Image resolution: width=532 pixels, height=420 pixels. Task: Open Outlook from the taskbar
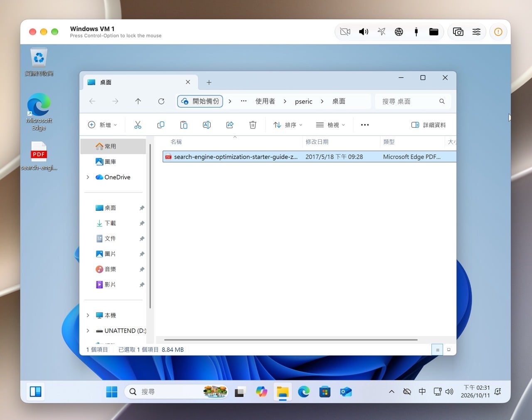(x=346, y=392)
